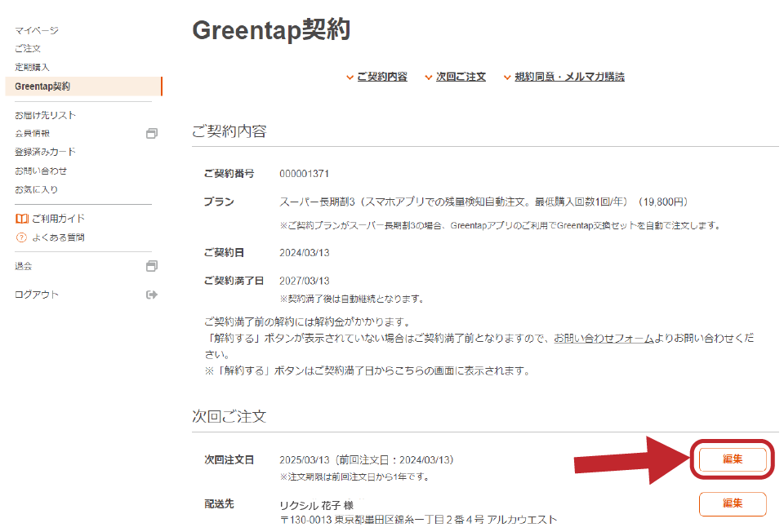Go to お問い合わせ in the sidebar

(x=41, y=171)
